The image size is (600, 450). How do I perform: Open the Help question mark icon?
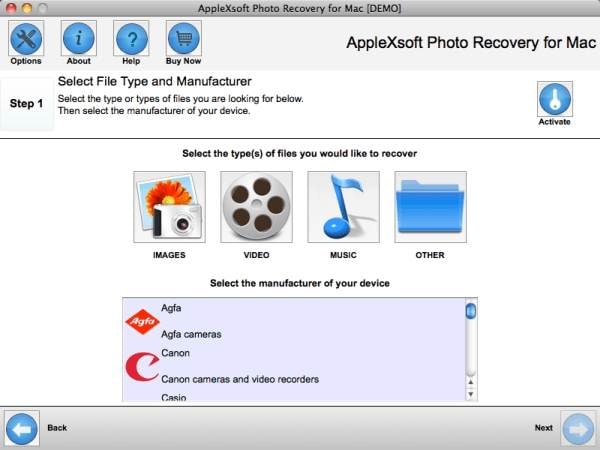click(131, 38)
